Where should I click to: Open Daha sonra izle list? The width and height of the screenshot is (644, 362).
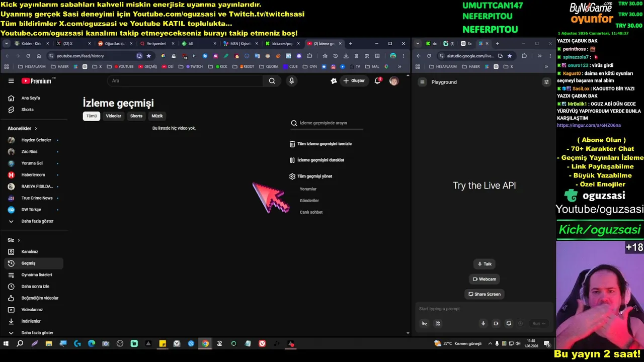pos(34,287)
